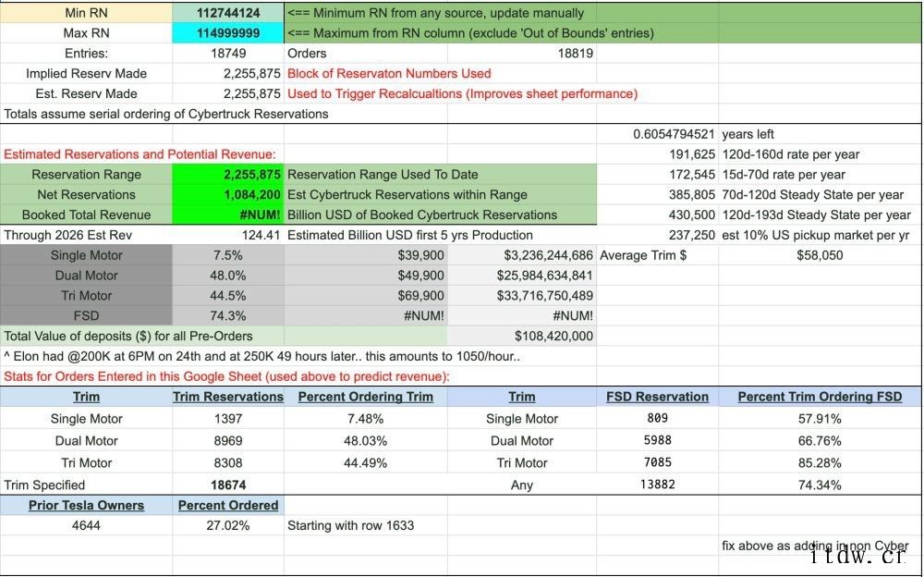Click the 'Trim Reservations' column header

pyautogui.click(x=228, y=397)
